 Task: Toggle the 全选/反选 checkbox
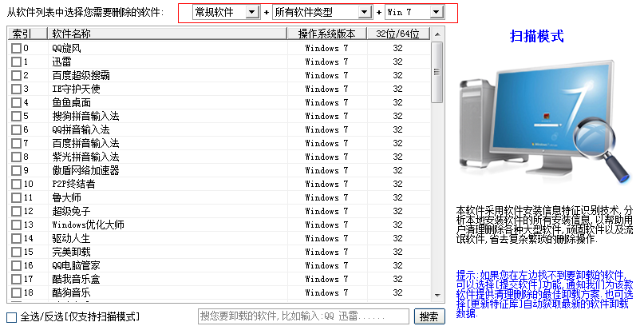(11, 317)
